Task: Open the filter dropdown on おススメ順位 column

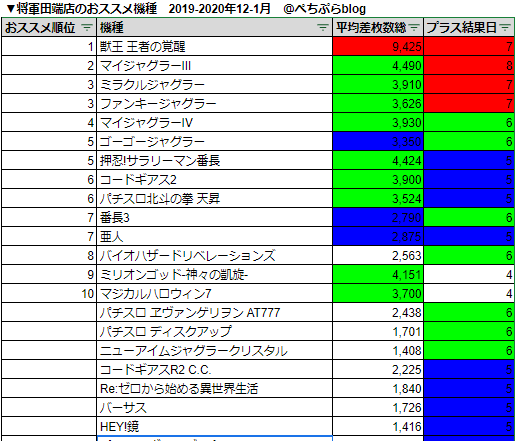Action: (x=87, y=27)
